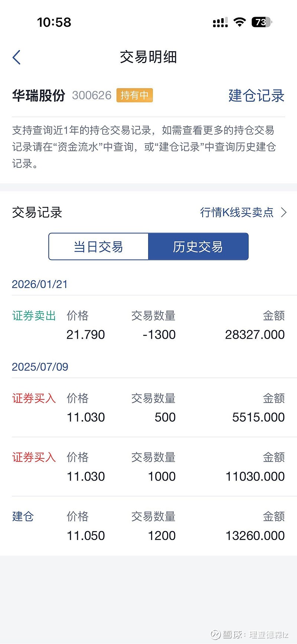
Task: Open the 建仓 record at 11.050
Action: tap(148, 526)
